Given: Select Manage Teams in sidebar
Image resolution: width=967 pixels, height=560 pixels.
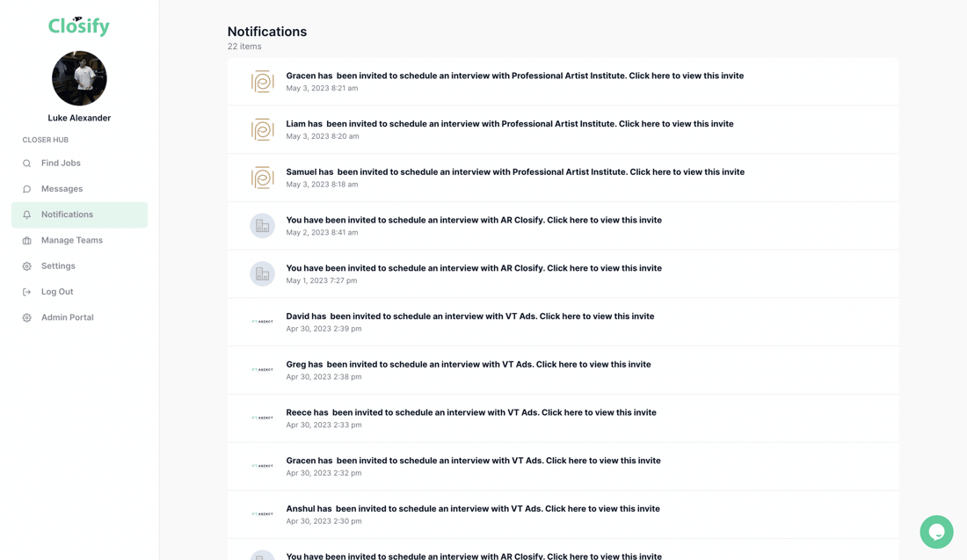Looking at the screenshot, I should coord(72,241).
